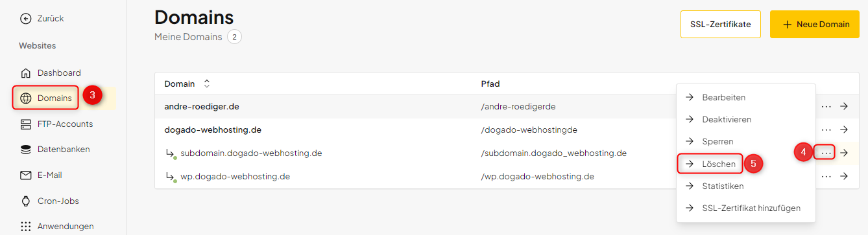Open three-dot menu for andre-roediger.de
868x235 pixels.
[x=826, y=106]
